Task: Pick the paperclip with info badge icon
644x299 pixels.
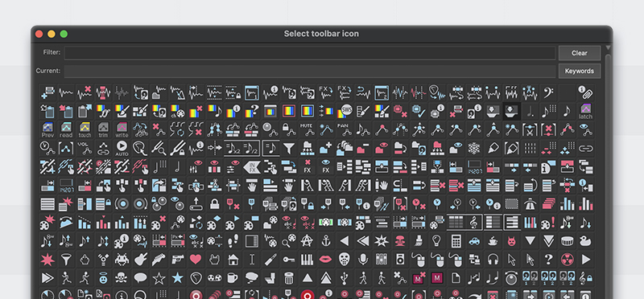Action: [x=585, y=92]
